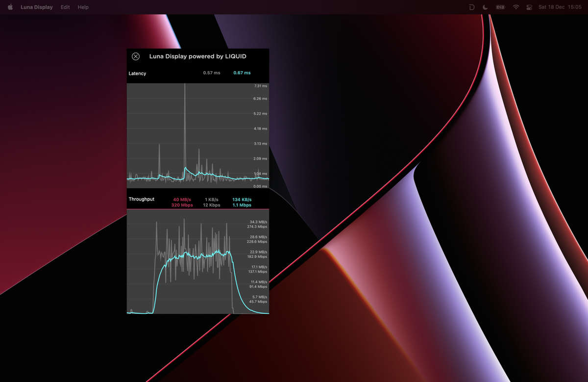The height and width of the screenshot is (382, 588).
Task: Select the cyan 0.67 ms latency value
Action: [242, 73]
